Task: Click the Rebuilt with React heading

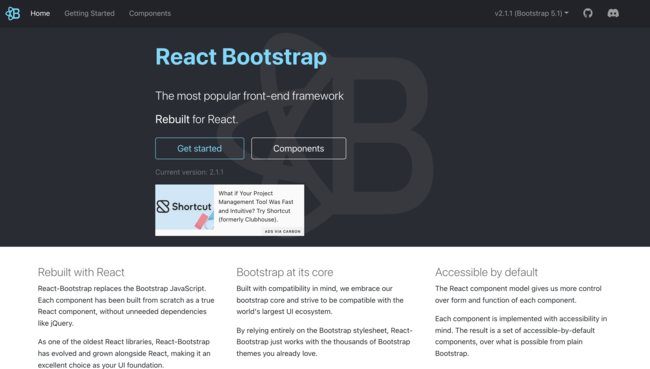Action: tap(81, 272)
